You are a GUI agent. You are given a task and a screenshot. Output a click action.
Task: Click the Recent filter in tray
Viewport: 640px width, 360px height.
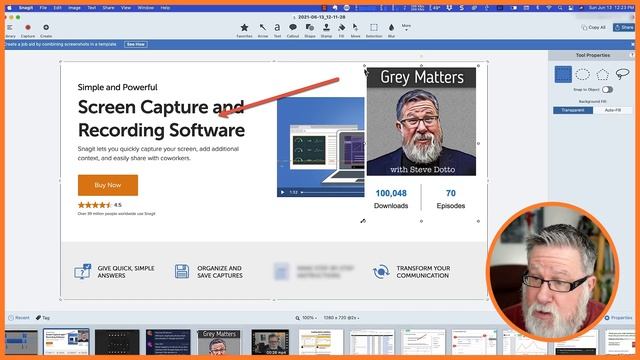click(x=19, y=318)
